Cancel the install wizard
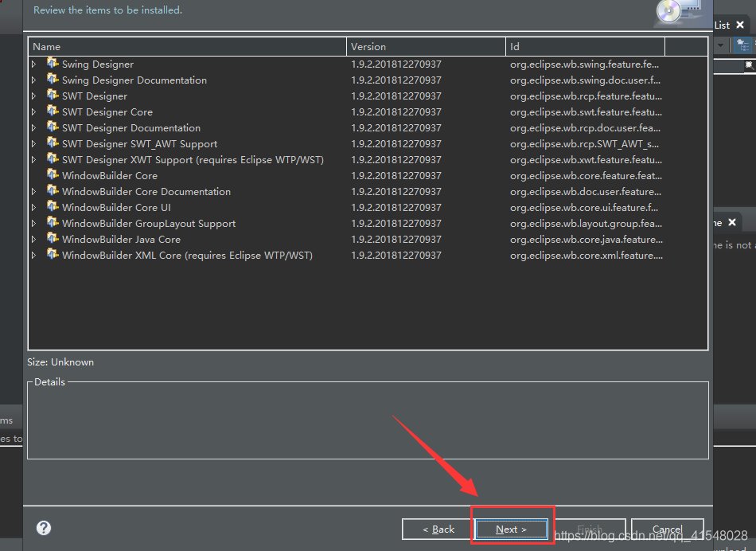The height and width of the screenshot is (551, 756). (668, 530)
